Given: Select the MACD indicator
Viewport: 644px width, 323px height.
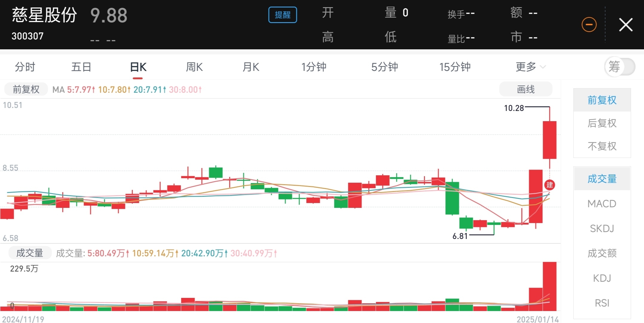Looking at the screenshot, I should (602, 204).
